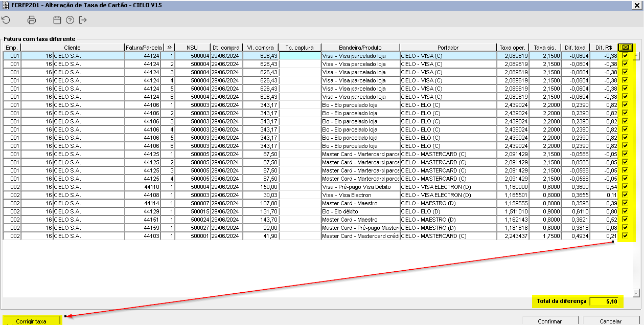Screen dimensions: 644x325
Task: Toggle checkbox for fatura 44110 Visa Débito row
Action: 625,187
